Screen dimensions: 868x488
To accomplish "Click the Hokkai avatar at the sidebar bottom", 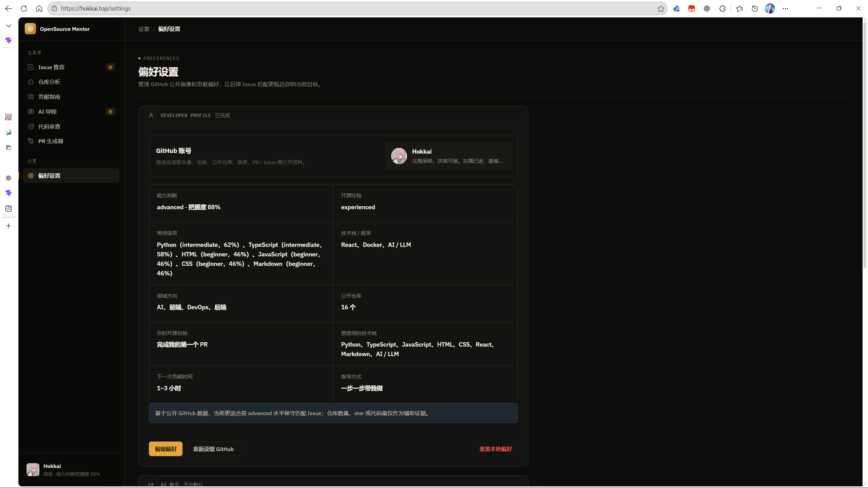I will 33,470.
